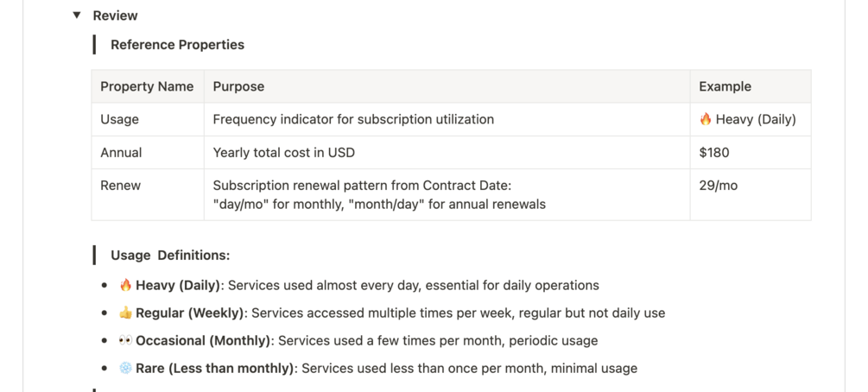Click the bold Regular (Weekly) text
Image resolution: width=868 pixels, height=392 pixels.
click(x=191, y=313)
